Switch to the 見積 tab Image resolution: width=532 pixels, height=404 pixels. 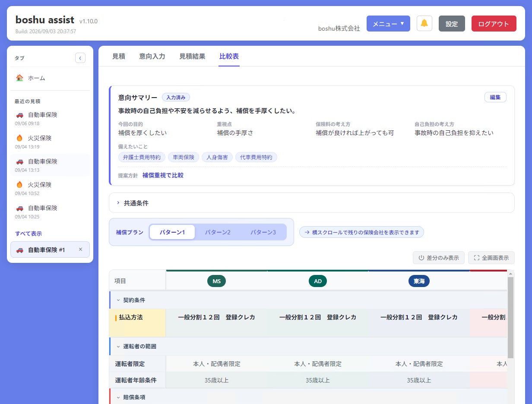point(119,56)
